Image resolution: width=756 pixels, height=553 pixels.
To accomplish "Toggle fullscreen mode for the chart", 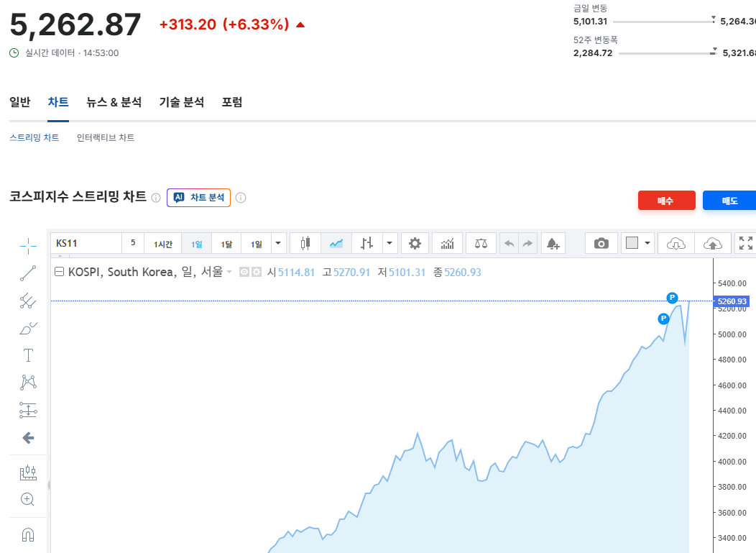I will tap(746, 244).
